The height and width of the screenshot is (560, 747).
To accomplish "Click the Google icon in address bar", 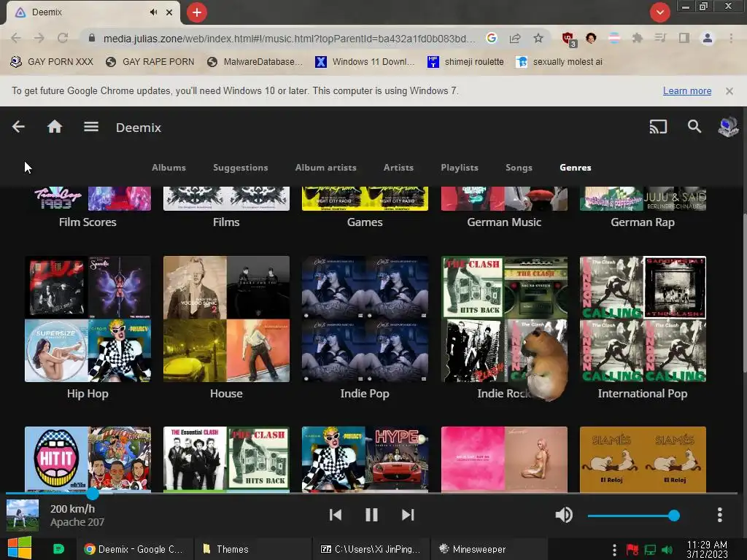I will point(492,38).
